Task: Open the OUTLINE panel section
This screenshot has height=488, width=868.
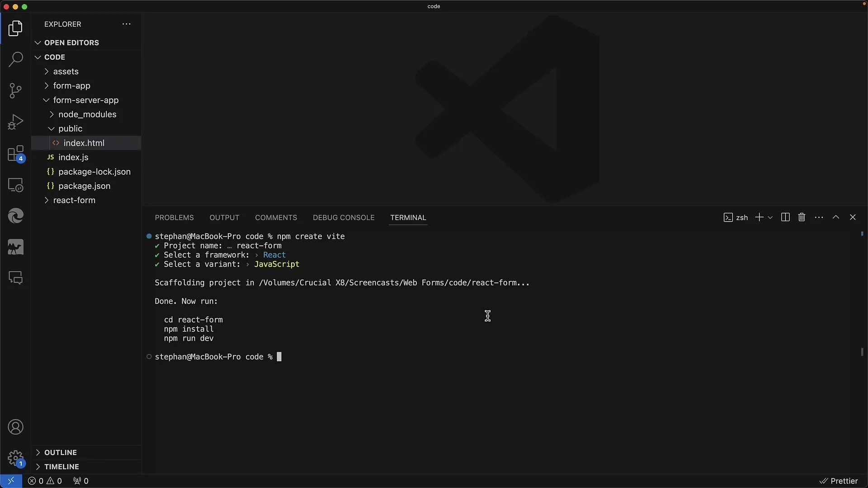Action: coord(60,452)
